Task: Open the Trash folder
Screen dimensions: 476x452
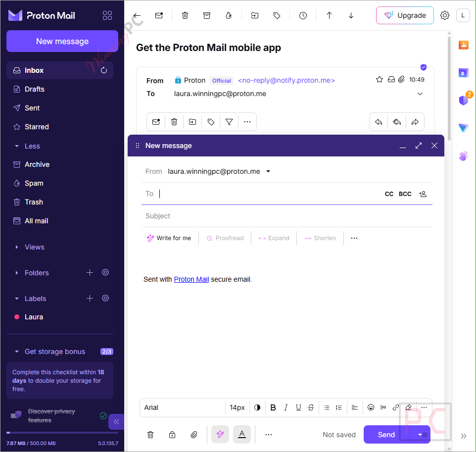Action: click(60, 202)
